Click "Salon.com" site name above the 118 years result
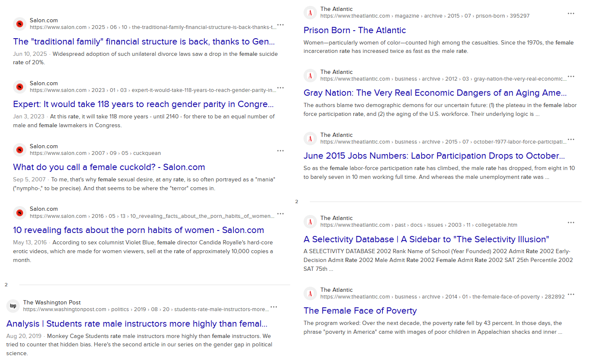The image size is (592, 364). pyautogui.click(x=44, y=83)
